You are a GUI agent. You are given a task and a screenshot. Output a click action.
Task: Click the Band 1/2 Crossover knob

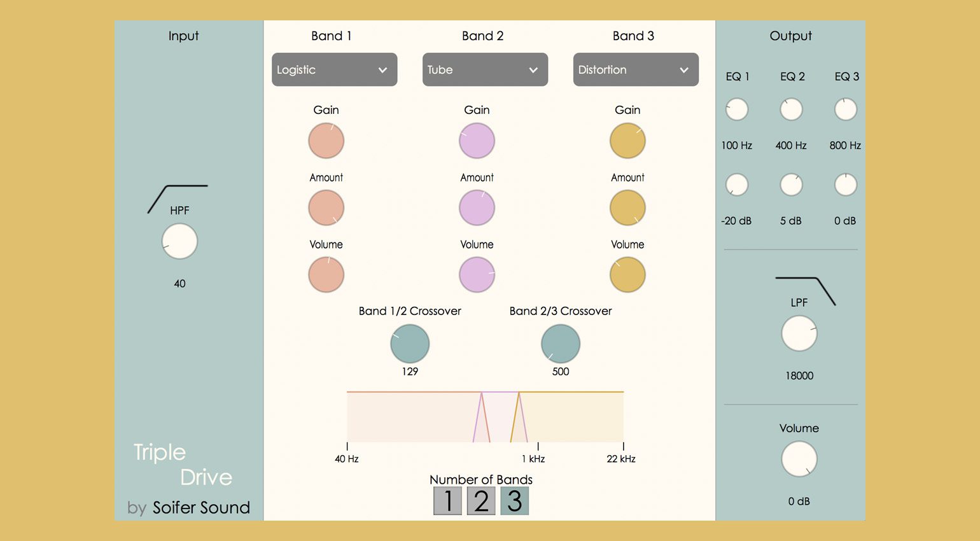point(410,344)
